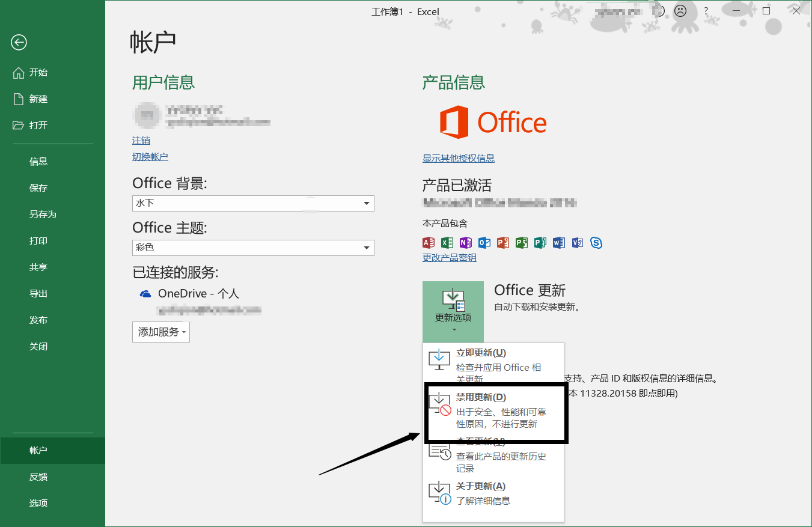Image resolution: width=812 pixels, height=527 pixels.
Task: Send feedback via the frown face icon
Action: [680, 11]
